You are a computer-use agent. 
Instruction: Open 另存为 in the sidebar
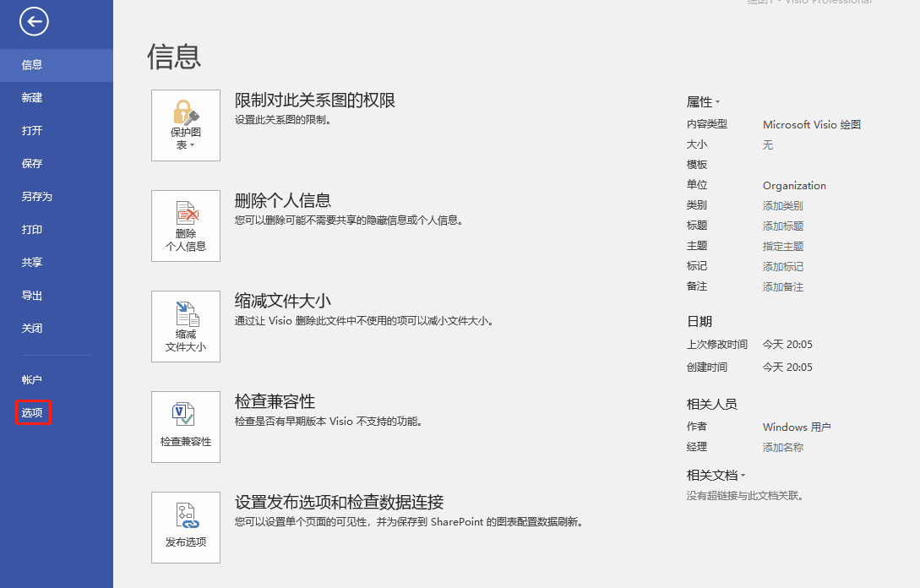pos(57,197)
